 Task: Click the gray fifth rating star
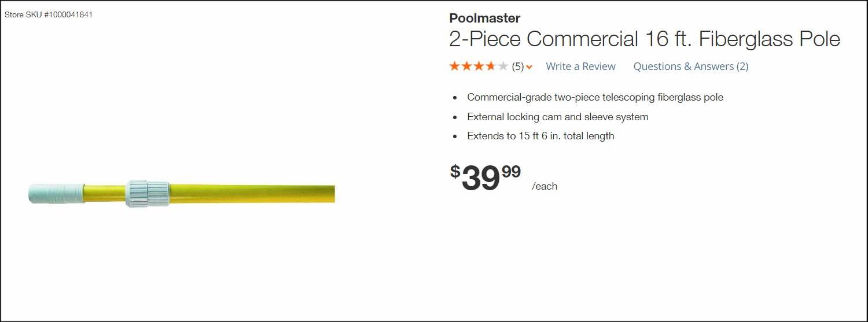pos(503,66)
